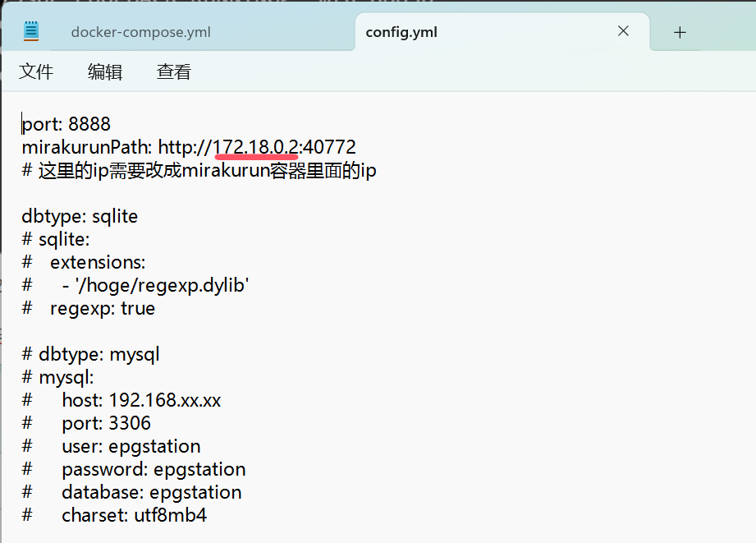Click on the word mirakurunPath
756x543 pixels.
click(87, 147)
